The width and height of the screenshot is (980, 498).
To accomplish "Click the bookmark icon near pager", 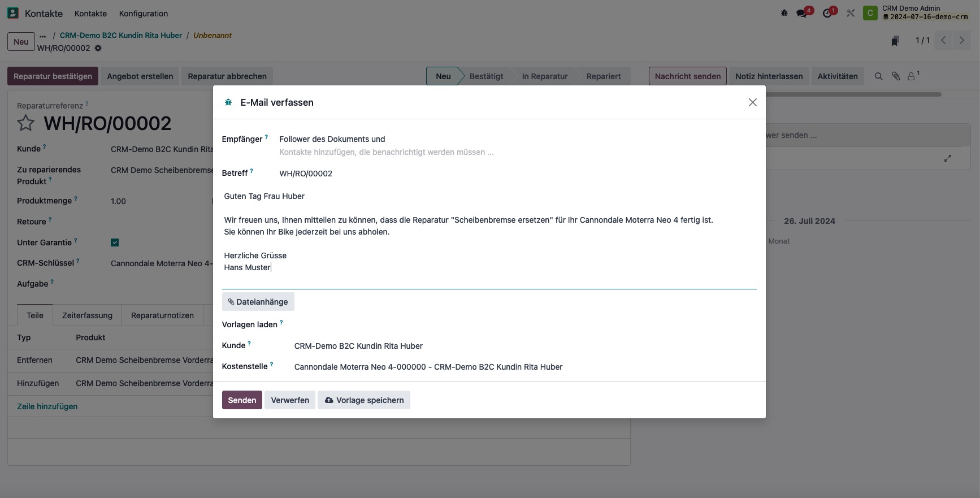I will 895,41.
